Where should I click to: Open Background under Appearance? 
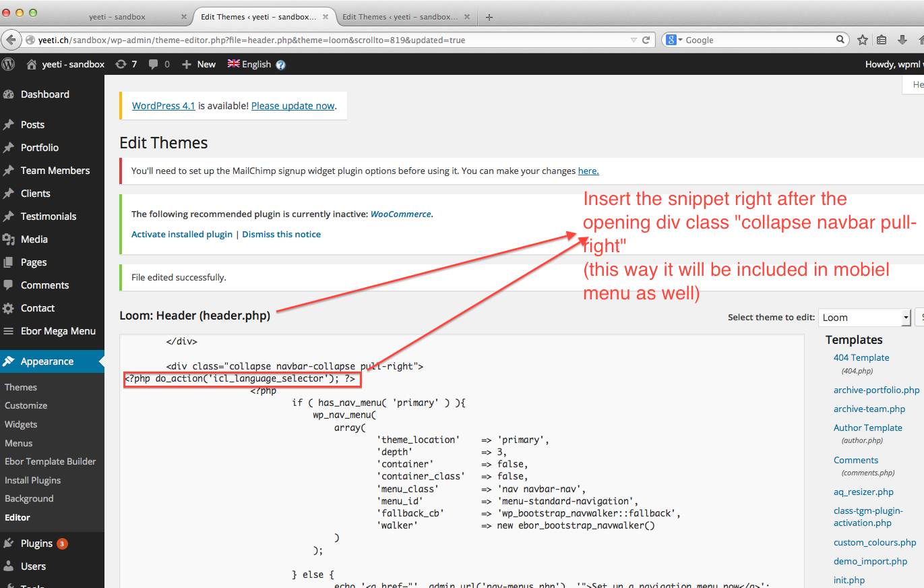click(x=29, y=499)
